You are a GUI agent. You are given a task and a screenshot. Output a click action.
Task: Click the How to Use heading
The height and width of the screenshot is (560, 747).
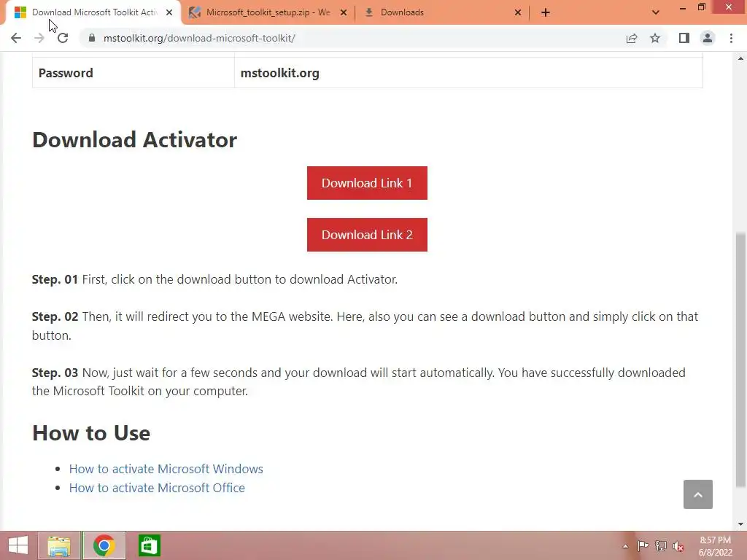tap(91, 433)
